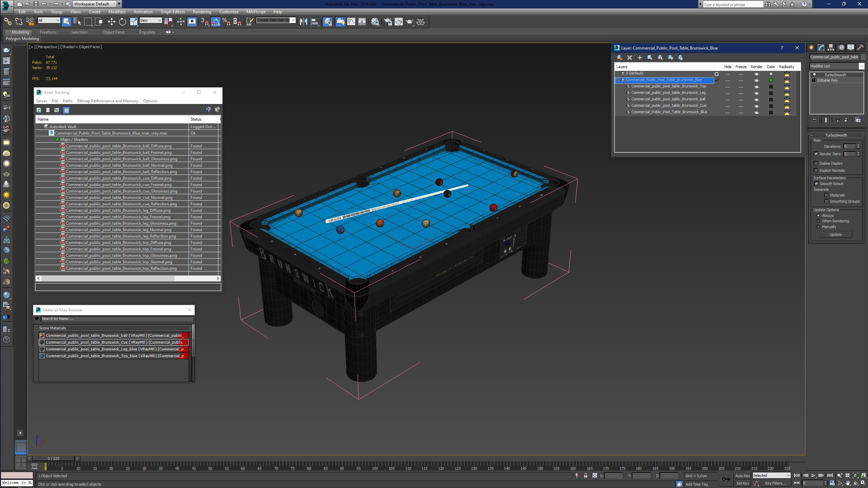Screen dimensions: 868x488
Task: Switch to the Object Paint ribbon tab
Action: click(x=113, y=32)
